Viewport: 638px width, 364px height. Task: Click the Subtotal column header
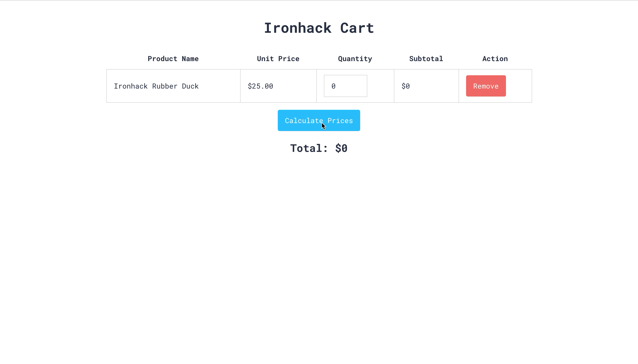(x=426, y=59)
